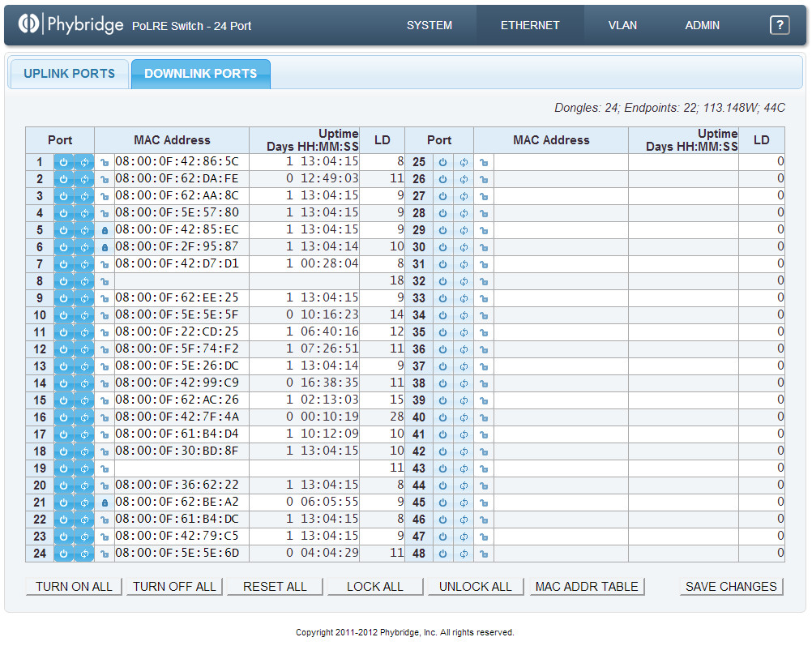Click lock icon on port 43
The image size is (812, 650).
(x=484, y=468)
